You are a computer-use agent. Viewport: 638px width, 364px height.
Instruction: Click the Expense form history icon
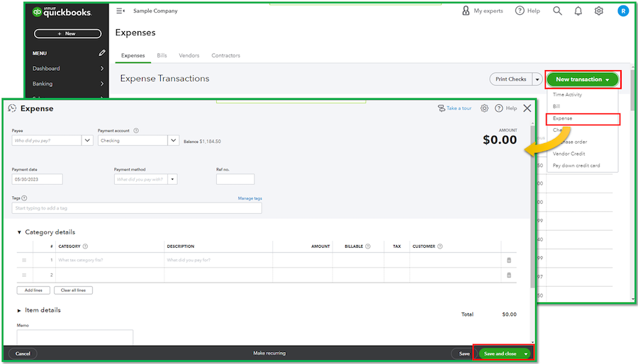12,108
